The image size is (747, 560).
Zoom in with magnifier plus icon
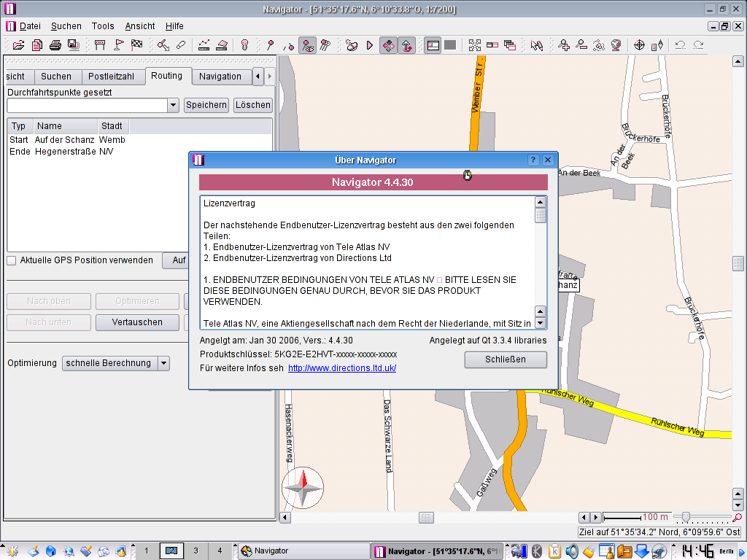[564, 45]
